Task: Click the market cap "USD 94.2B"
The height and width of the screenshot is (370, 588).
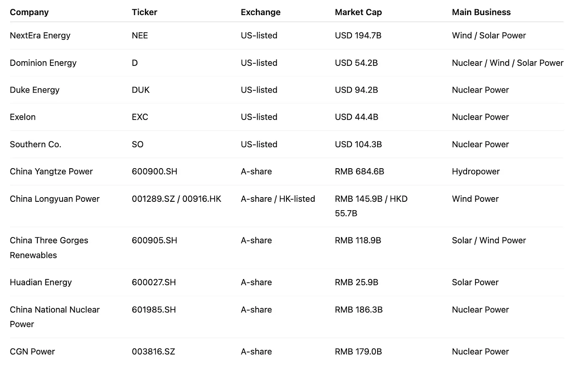Action: [x=357, y=90]
